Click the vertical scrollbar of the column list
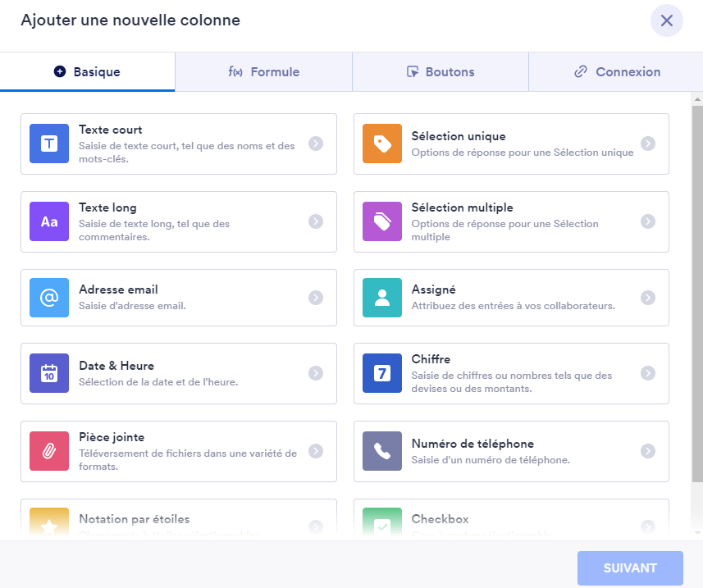The width and height of the screenshot is (703, 588). [697, 295]
